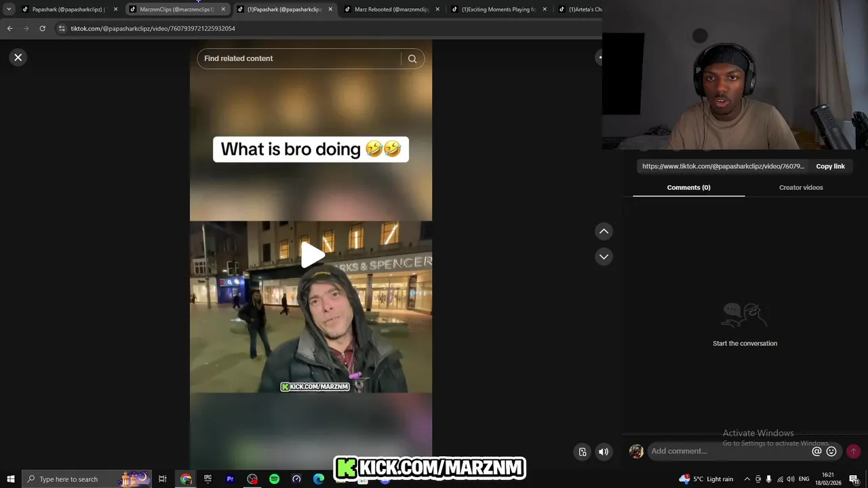
Task: Open volume icon in system tray
Action: [x=791, y=479]
